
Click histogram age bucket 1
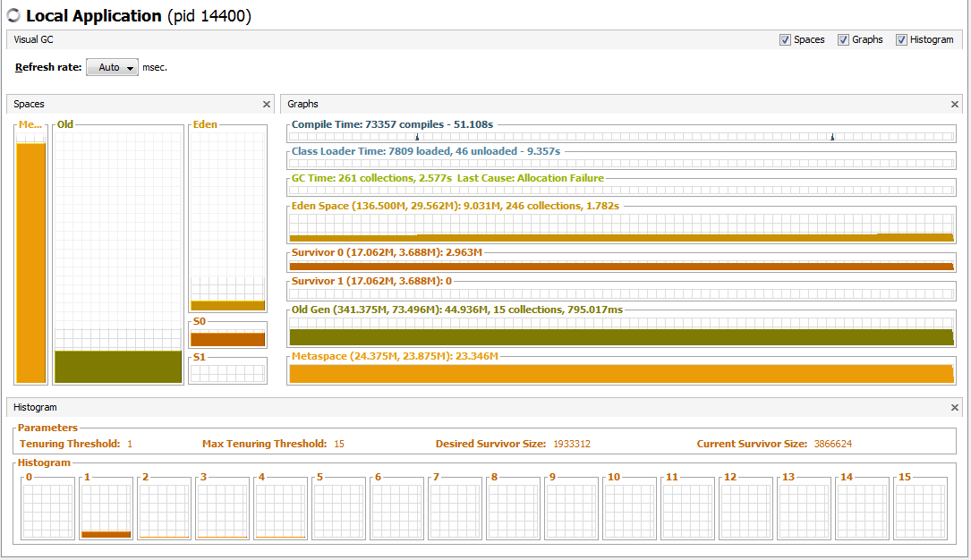106,511
